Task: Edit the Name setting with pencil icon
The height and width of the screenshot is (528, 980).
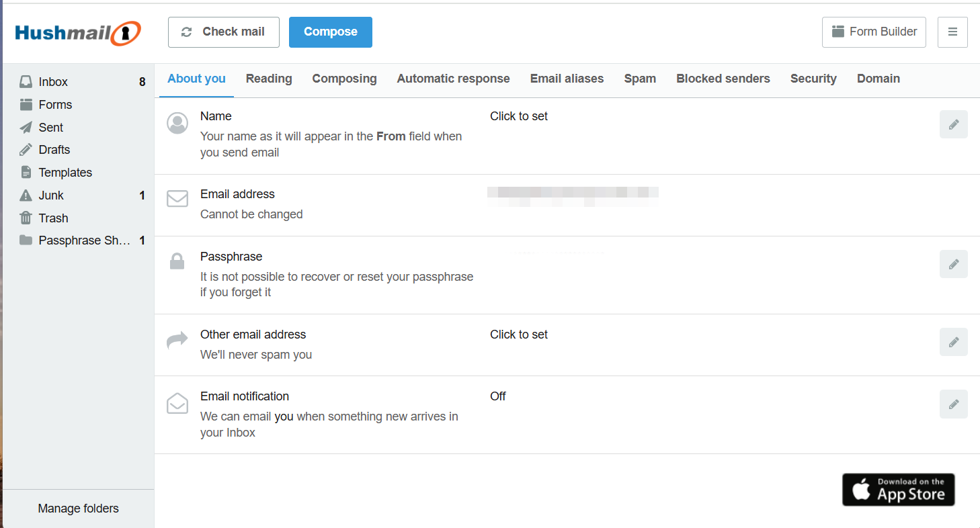Action: tap(953, 124)
